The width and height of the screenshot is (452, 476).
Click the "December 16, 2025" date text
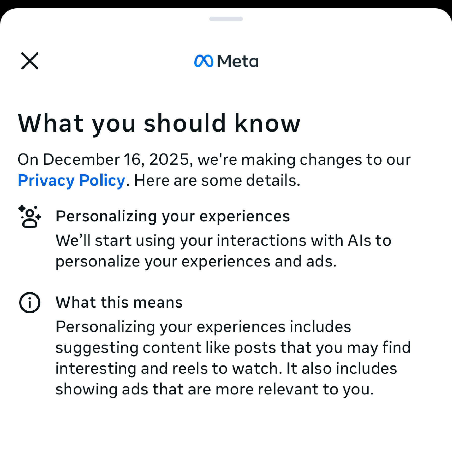pos(116,159)
